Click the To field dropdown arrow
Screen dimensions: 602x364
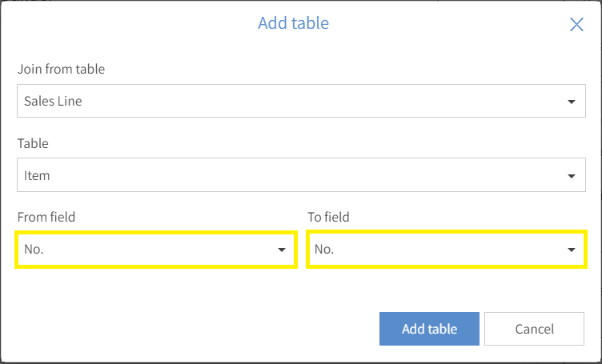click(572, 250)
